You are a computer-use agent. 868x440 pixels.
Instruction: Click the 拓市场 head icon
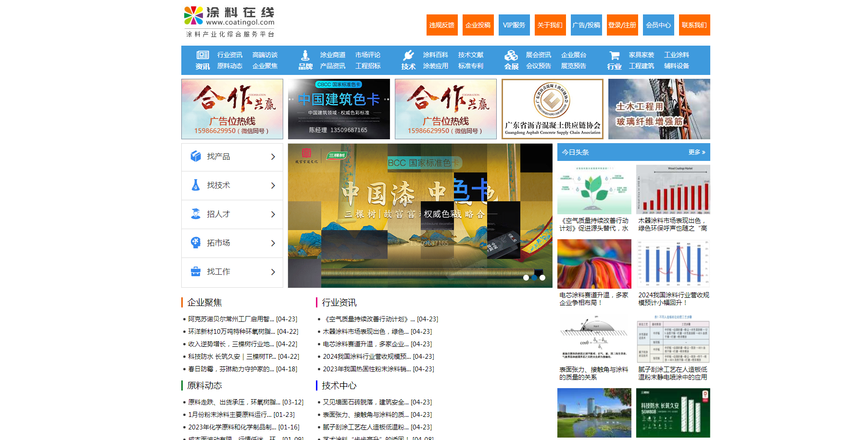coord(196,243)
